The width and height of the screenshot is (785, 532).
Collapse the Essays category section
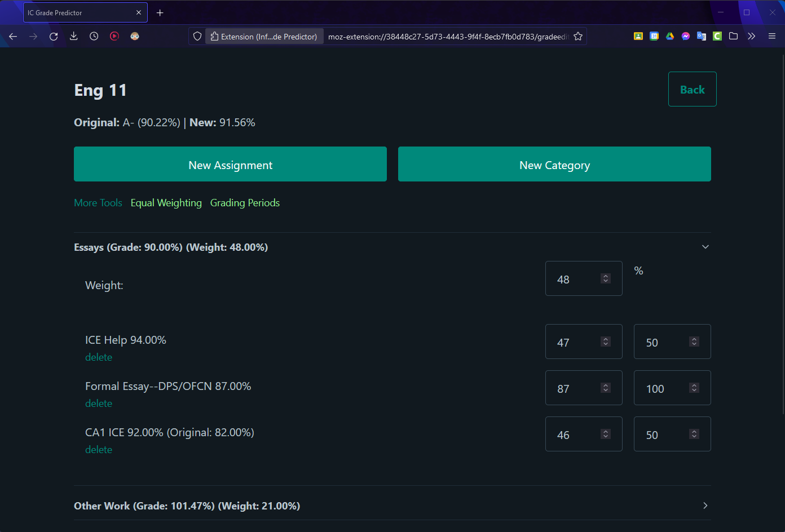tap(705, 247)
